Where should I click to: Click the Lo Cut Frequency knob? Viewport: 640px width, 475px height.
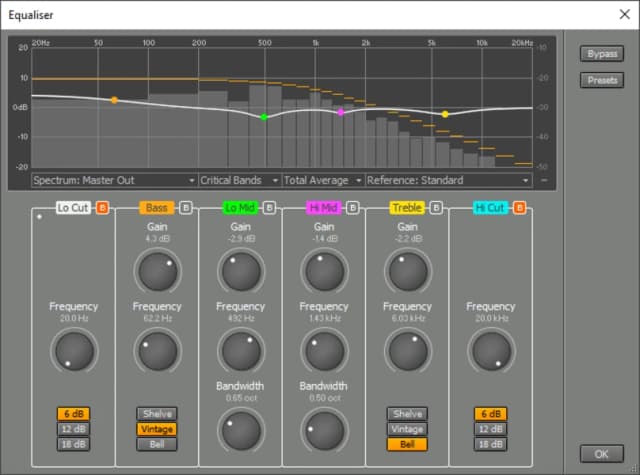click(74, 351)
